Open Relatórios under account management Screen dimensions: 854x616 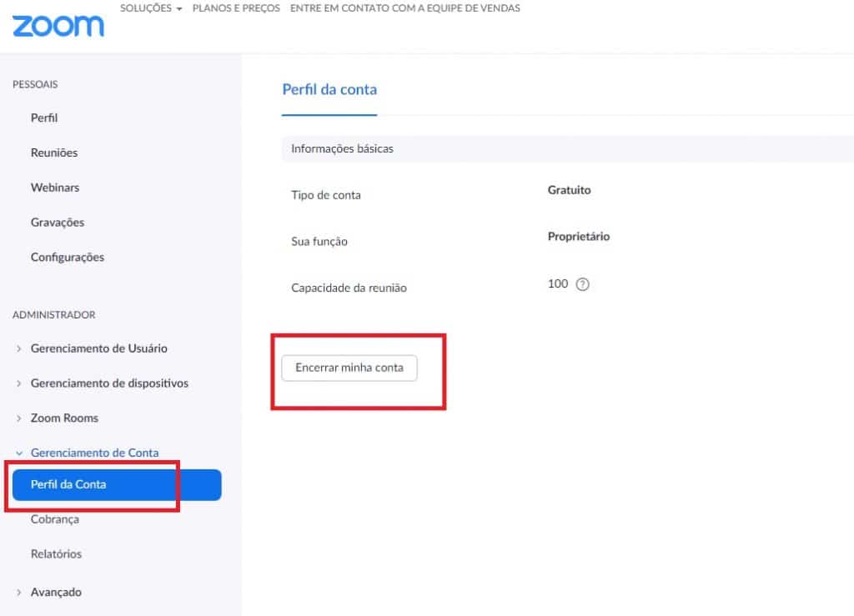coord(56,554)
